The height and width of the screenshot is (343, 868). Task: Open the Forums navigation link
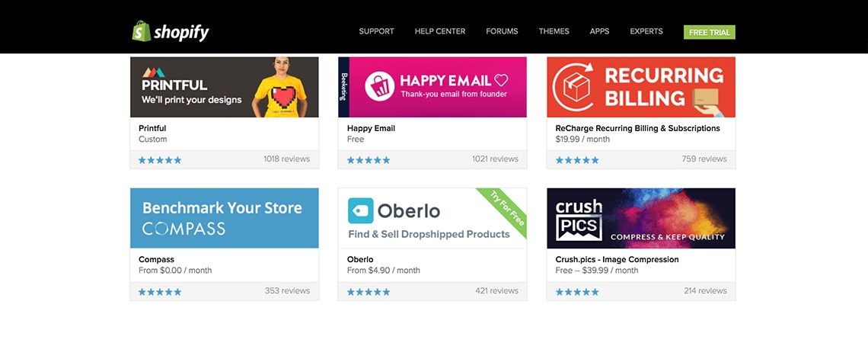point(502,31)
